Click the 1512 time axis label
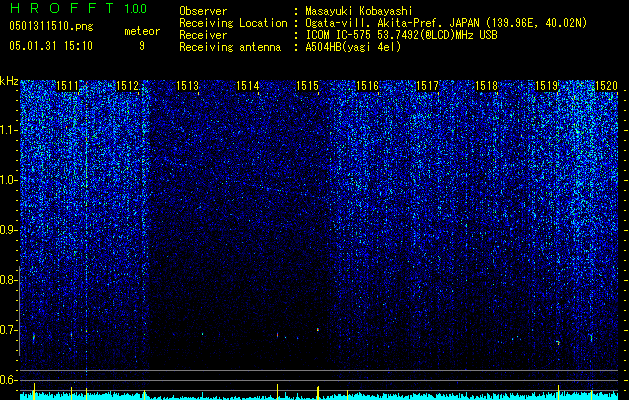629x400 pixels. [127, 86]
